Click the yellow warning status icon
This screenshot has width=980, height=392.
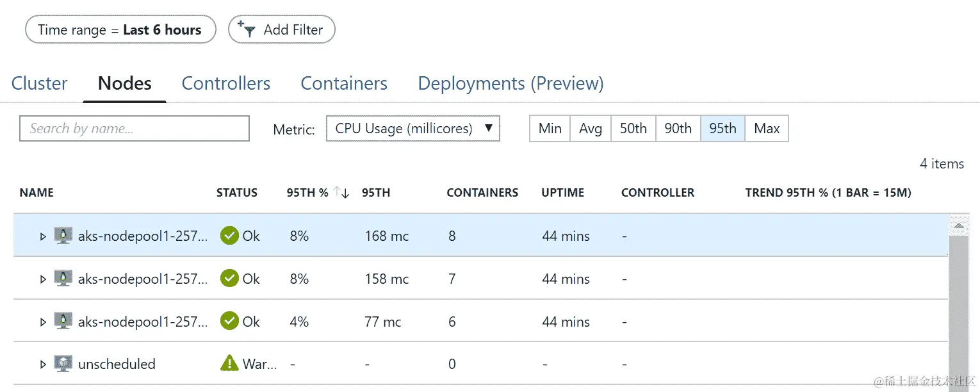pos(229,364)
